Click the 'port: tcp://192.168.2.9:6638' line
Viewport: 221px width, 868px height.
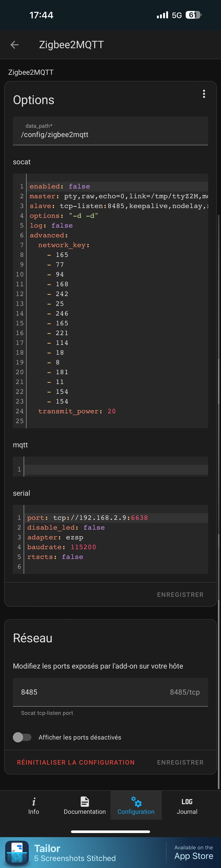click(88, 518)
